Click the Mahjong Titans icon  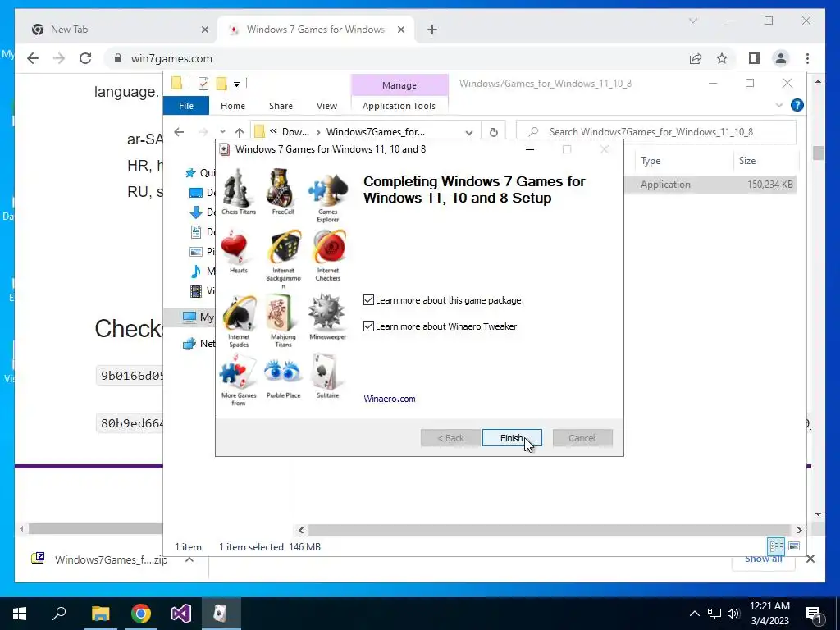tap(282, 313)
